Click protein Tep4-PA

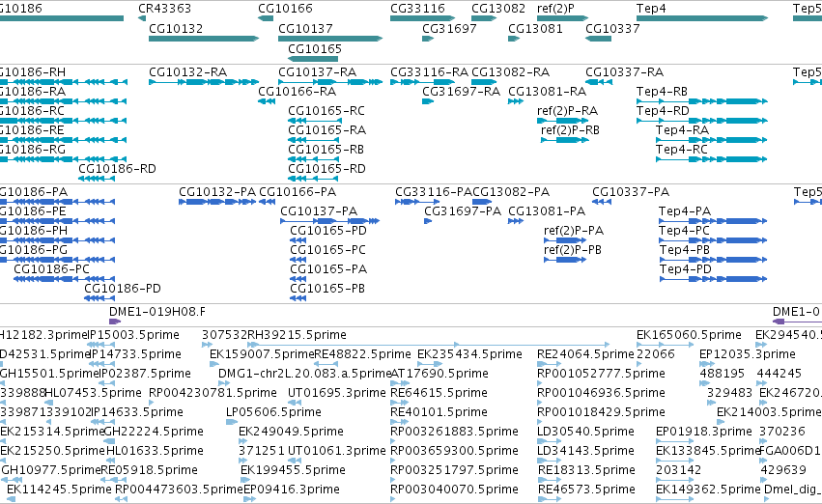coord(713,221)
